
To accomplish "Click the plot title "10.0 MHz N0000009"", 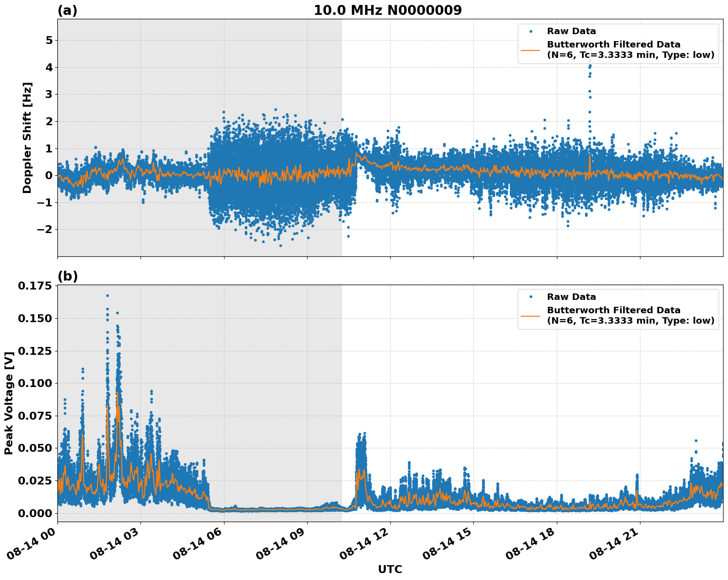I will [x=387, y=10].
